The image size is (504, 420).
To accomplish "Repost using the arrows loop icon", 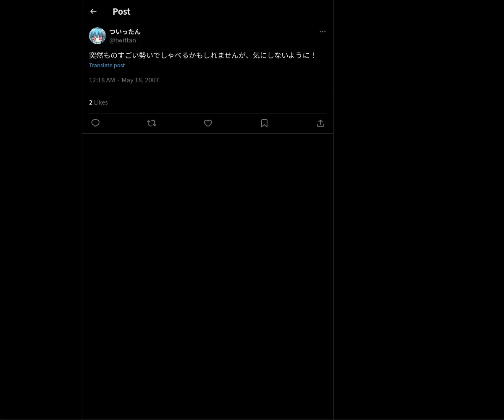I will 152,123.
